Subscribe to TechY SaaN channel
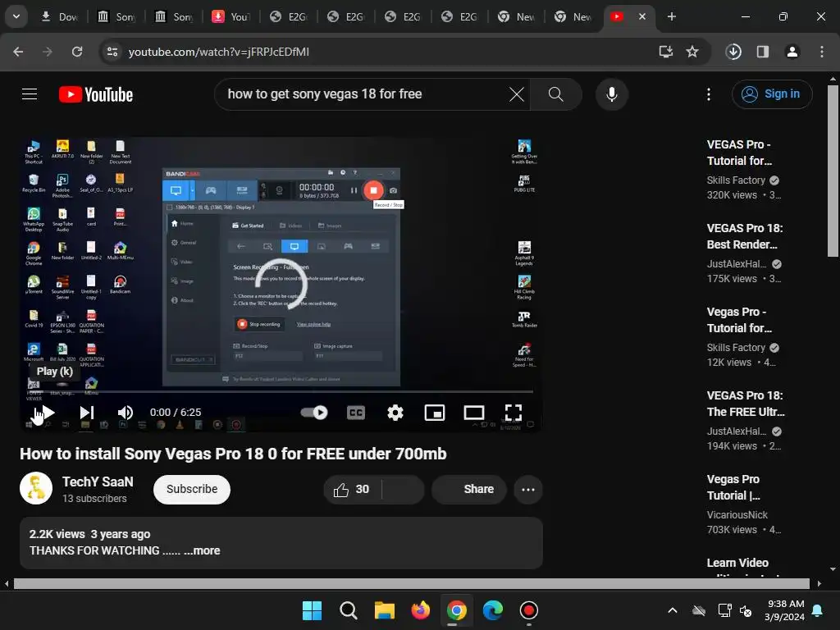The image size is (840, 630). pyautogui.click(x=192, y=489)
